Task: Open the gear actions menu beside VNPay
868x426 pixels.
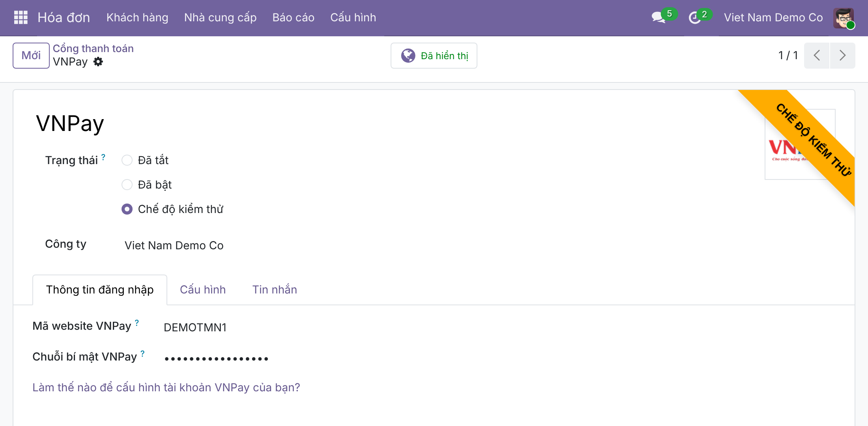Action: 98,62
